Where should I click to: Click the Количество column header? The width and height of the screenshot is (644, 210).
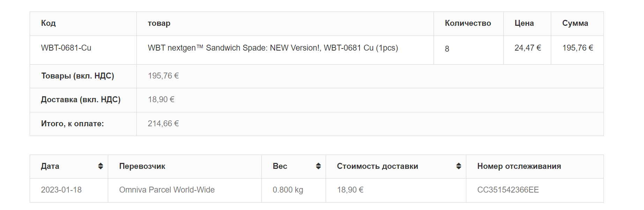point(468,23)
